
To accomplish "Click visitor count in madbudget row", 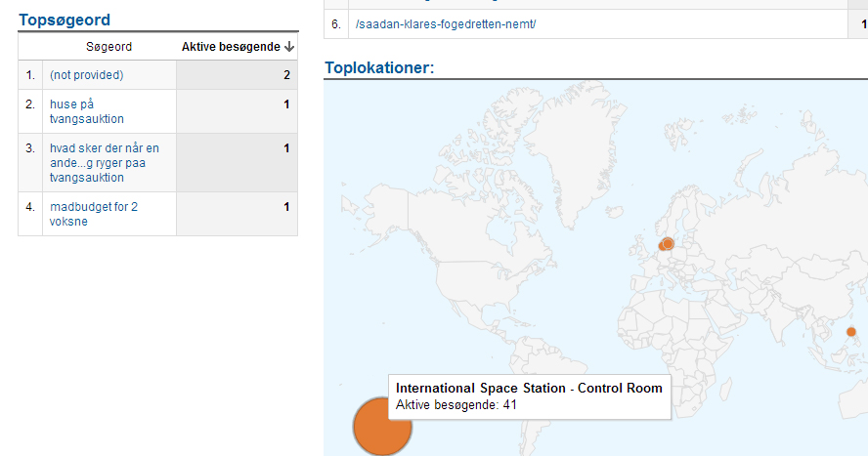I will click(285, 207).
